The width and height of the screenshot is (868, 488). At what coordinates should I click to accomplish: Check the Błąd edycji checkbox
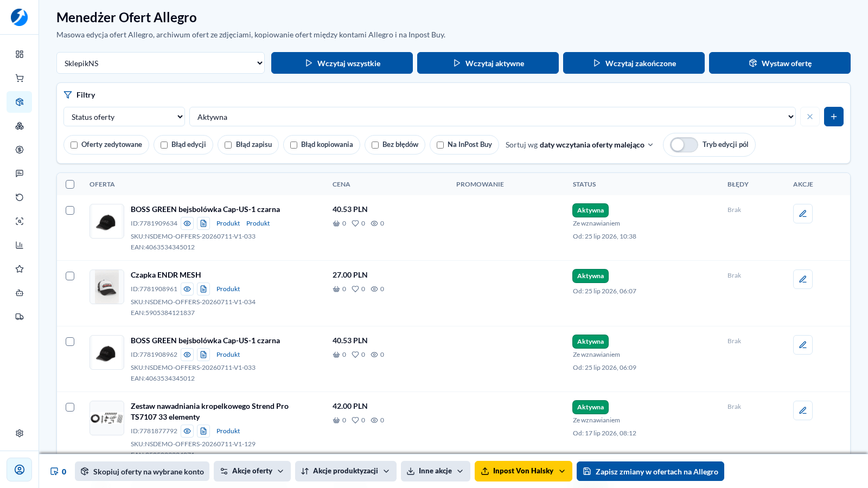click(x=164, y=145)
